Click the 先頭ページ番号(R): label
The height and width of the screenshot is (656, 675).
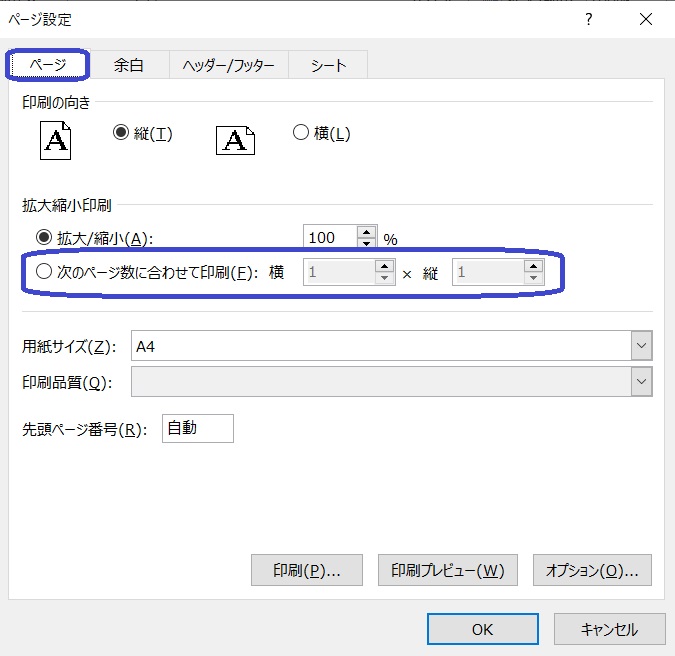84,429
